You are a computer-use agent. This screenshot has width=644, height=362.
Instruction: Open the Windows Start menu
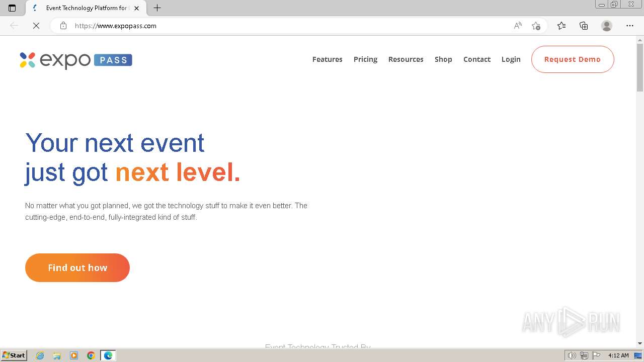pyautogui.click(x=14, y=355)
